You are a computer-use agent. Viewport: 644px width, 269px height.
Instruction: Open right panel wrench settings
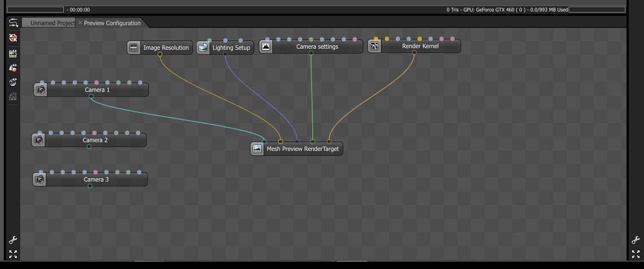pyautogui.click(x=636, y=240)
